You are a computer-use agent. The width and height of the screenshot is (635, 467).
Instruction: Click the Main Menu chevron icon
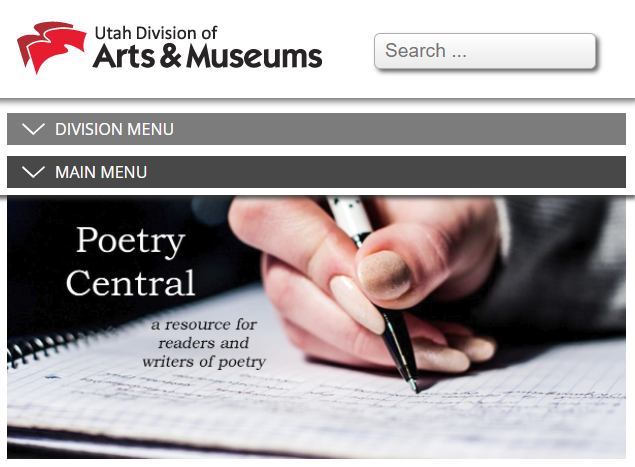pyautogui.click(x=33, y=172)
